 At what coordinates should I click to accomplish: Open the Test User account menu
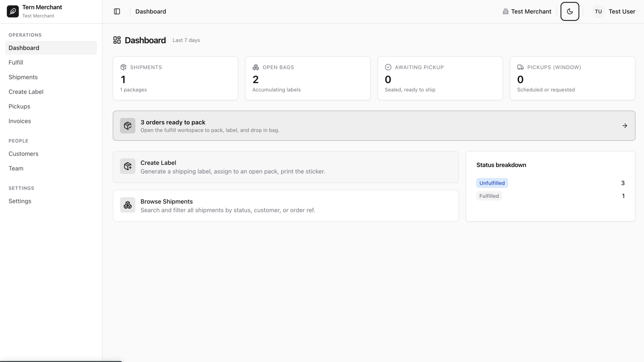pyautogui.click(x=613, y=11)
